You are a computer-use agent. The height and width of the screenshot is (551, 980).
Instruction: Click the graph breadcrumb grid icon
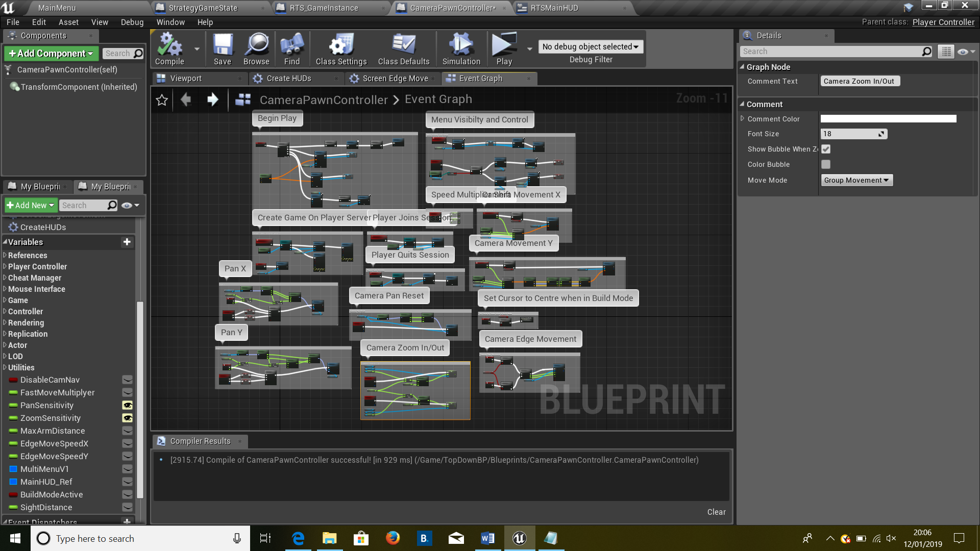point(243,99)
